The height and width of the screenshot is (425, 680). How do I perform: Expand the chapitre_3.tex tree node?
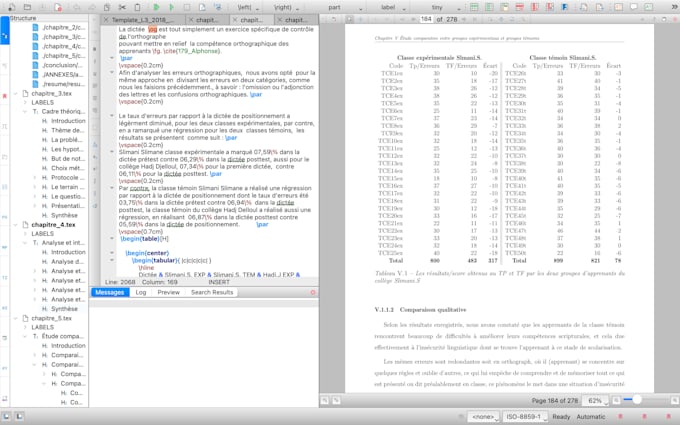tap(16, 93)
